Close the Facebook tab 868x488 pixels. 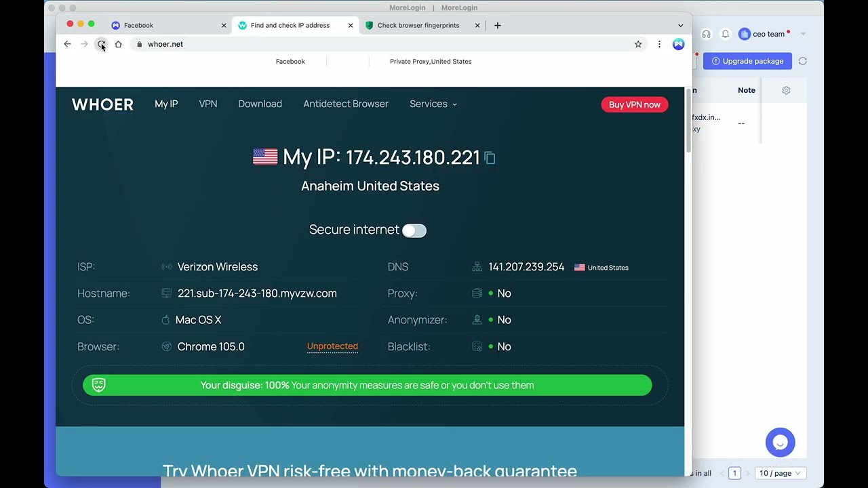coord(224,25)
